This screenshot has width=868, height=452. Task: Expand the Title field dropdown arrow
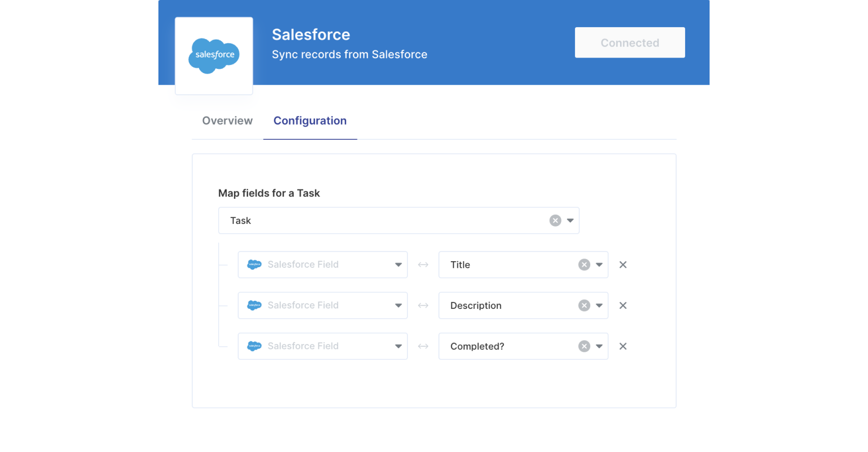coord(599,264)
